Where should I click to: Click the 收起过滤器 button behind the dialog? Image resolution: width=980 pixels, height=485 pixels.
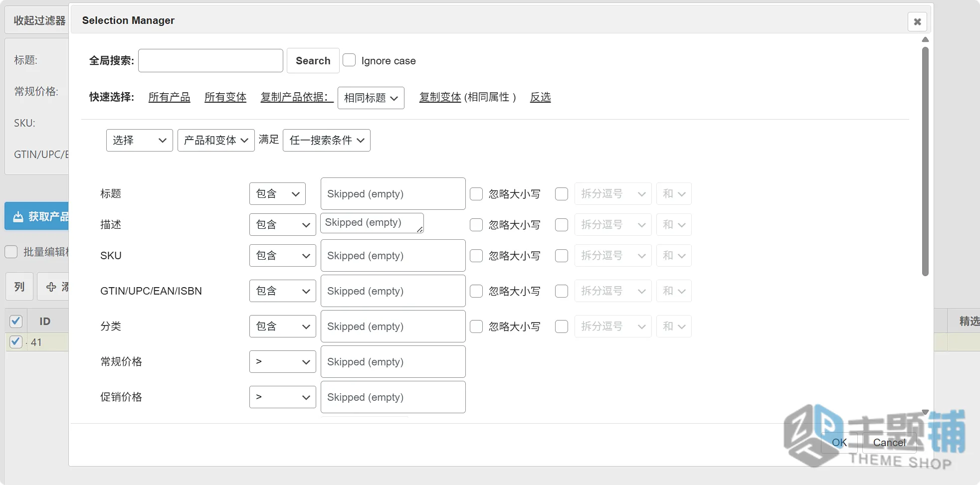[37, 20]
